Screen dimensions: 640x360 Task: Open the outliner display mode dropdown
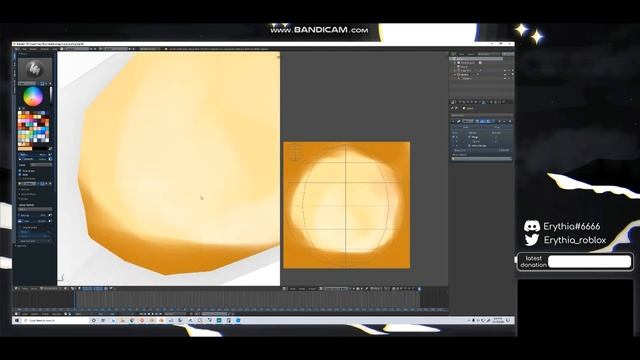click(488, 54)
